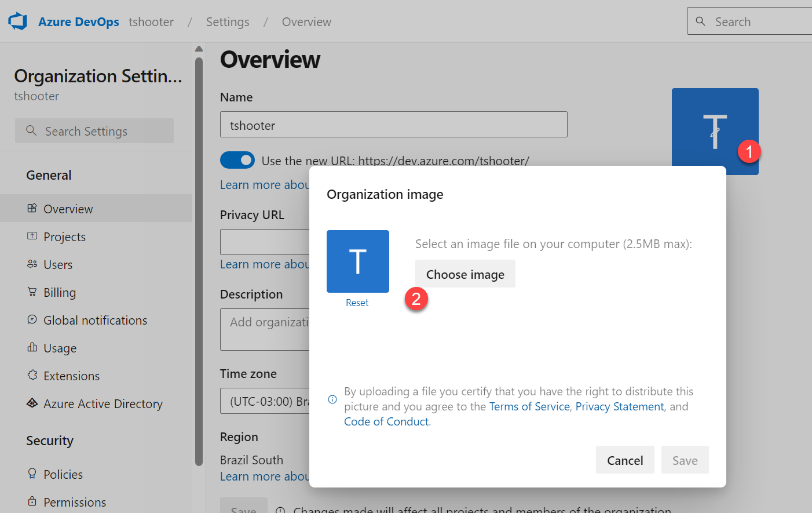Click the Azure Active Directory icon
Screen dimensions: 812x513
[32, 403]
